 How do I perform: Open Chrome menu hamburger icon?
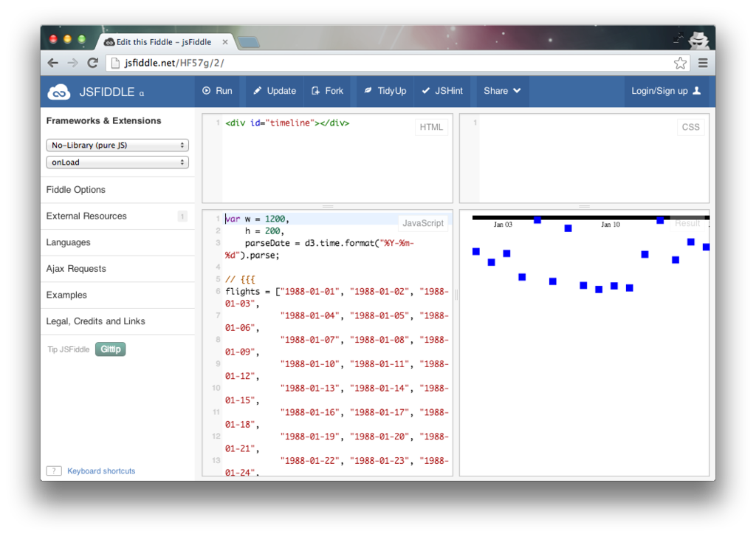pos(703,63)
